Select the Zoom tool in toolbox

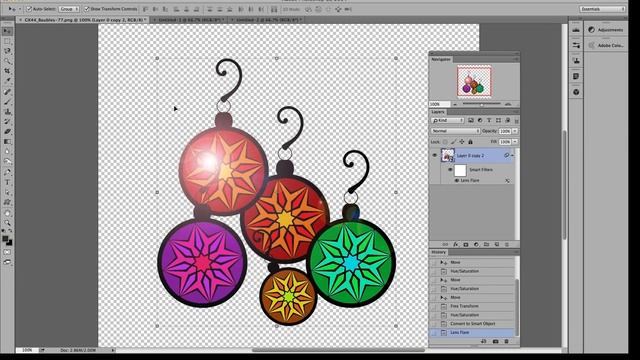7,223
